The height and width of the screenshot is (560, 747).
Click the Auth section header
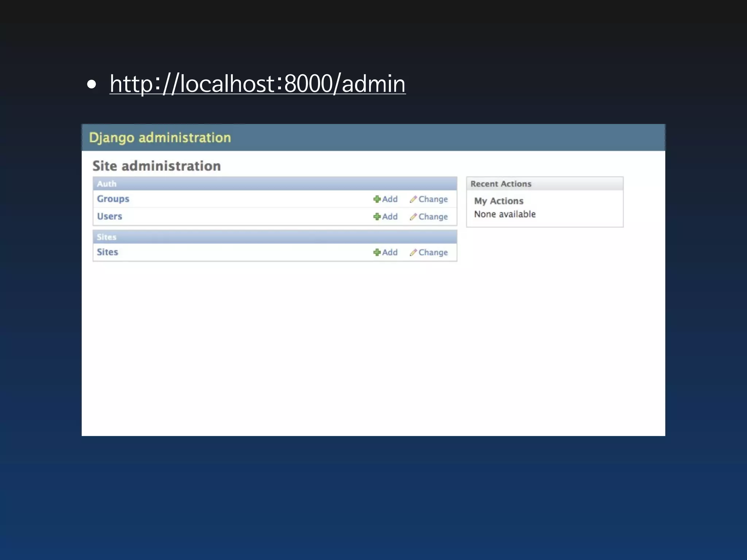click(107, 184)
